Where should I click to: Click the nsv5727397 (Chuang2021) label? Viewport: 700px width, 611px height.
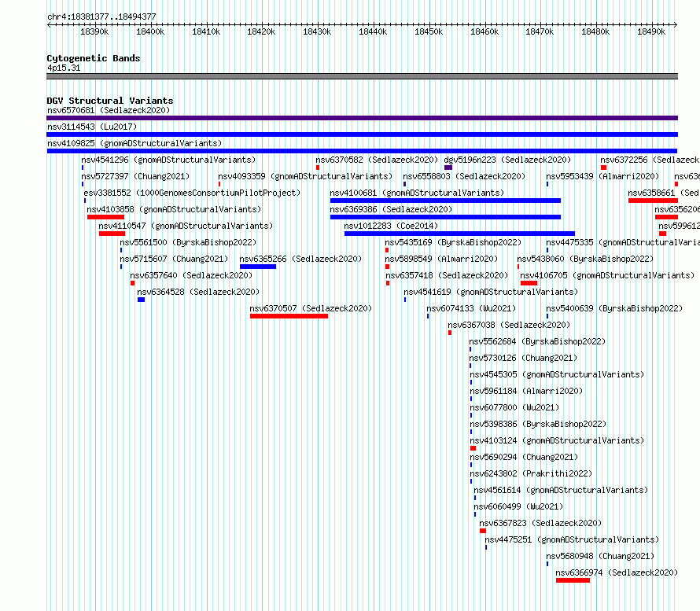click(x=135, y=176)
